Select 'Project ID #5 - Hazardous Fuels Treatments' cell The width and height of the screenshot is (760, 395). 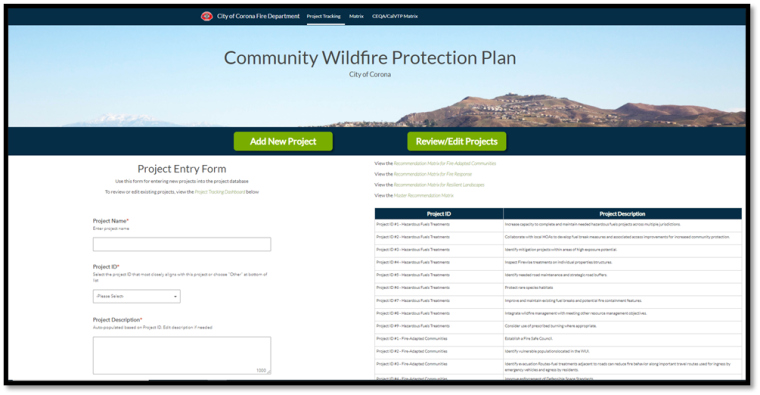[x=439, y=275]
